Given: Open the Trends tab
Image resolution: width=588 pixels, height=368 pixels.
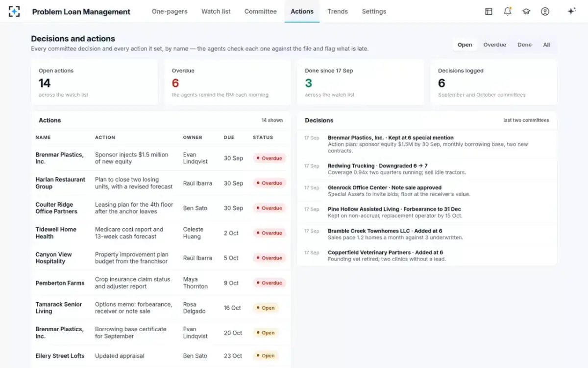Looking at the screenshot, I should (x=338, y=11).
